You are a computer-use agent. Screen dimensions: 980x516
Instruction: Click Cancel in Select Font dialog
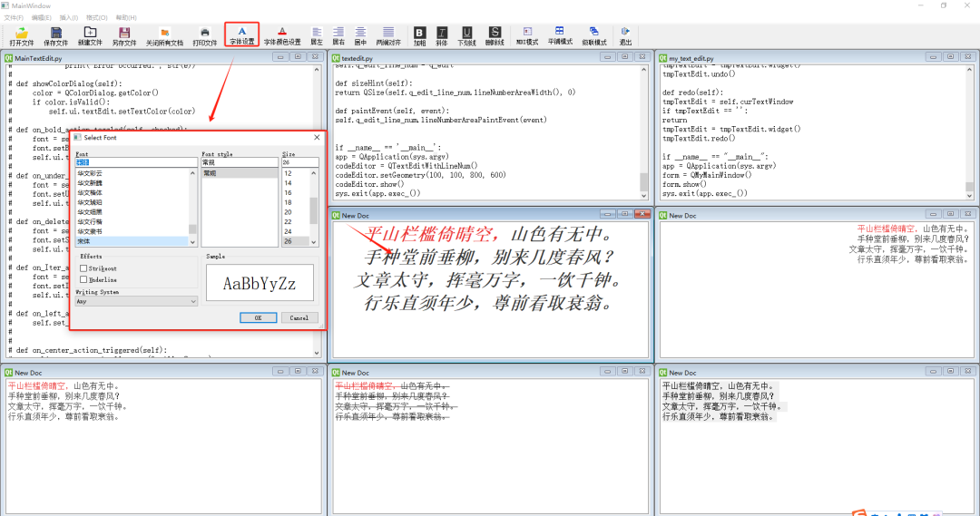299,317
